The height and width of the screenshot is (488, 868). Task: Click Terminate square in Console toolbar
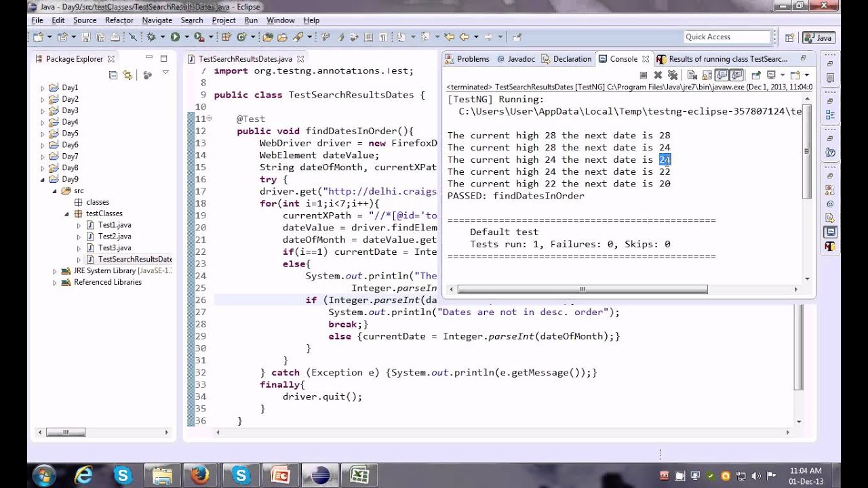(x=644, y=75)
